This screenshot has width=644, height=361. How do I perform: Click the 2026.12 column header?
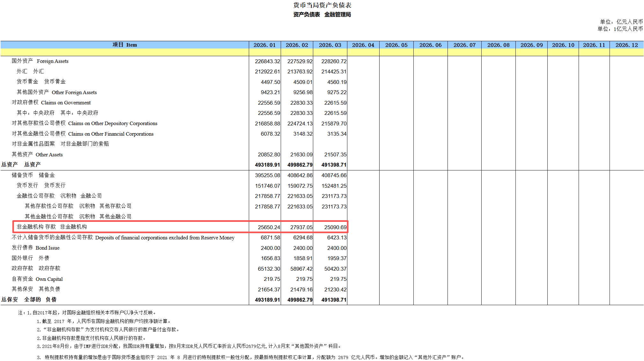pyautogui.click(x=626, y=45)
